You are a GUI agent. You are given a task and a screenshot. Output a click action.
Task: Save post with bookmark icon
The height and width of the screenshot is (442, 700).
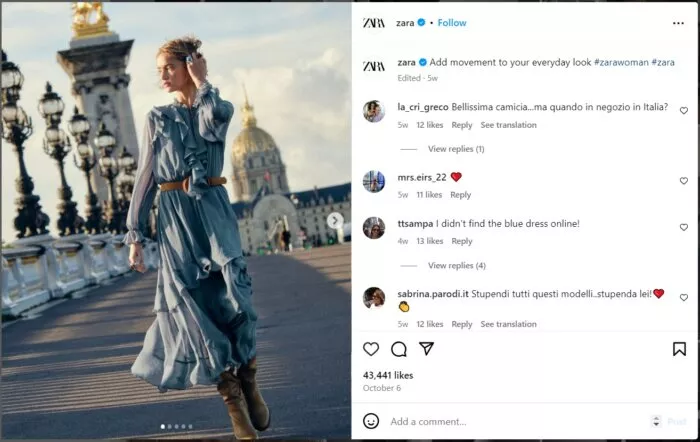(x=679, y=349)
